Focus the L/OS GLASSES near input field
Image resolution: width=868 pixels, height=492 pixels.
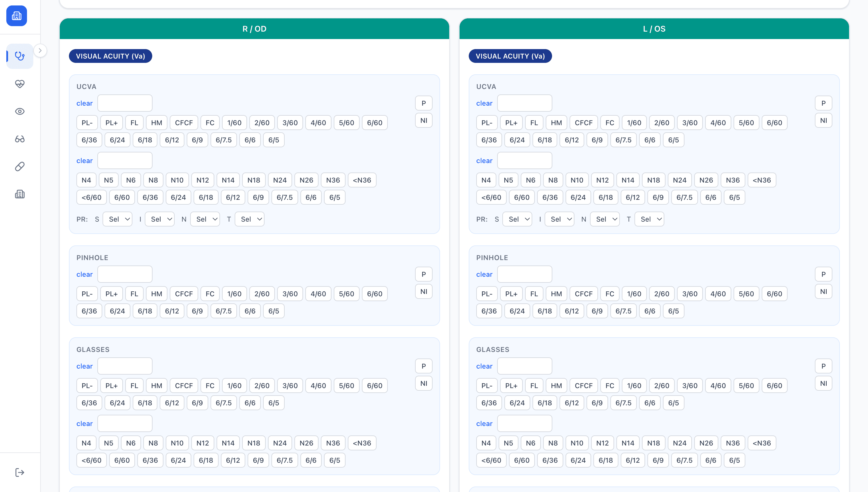(524, 424)
